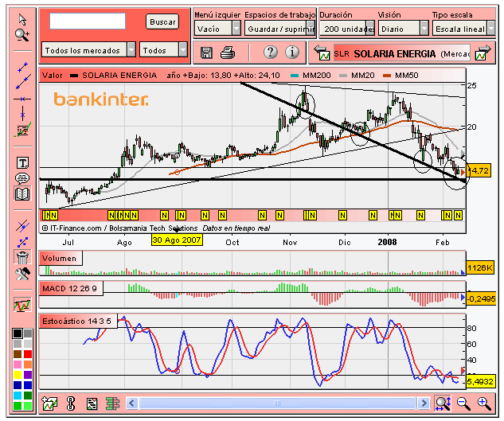Pick the purple color swatch
This screenshot has height=421, width=504.
tap(28, 375)
